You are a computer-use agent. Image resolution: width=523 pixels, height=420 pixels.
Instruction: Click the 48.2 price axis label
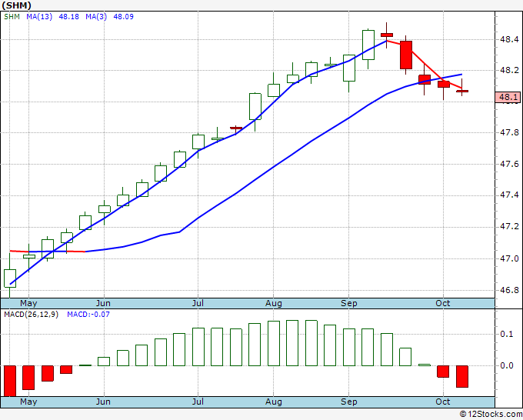[509, 71]
